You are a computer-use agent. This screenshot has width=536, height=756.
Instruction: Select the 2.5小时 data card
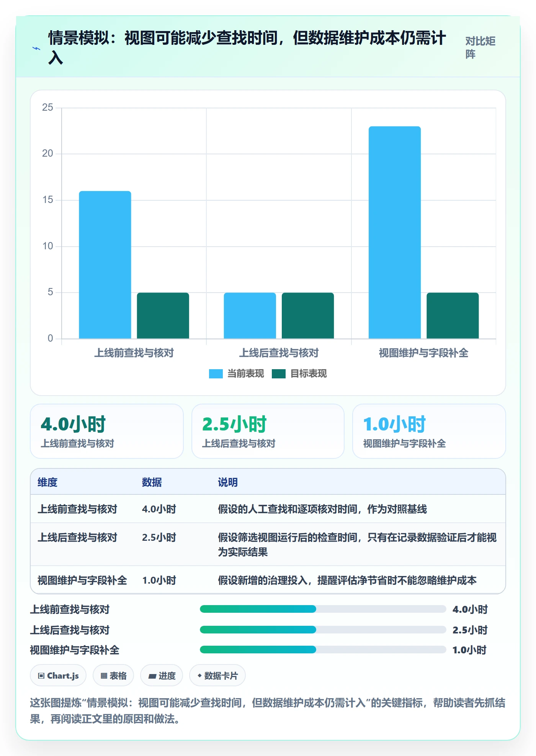tap(268, 431)
